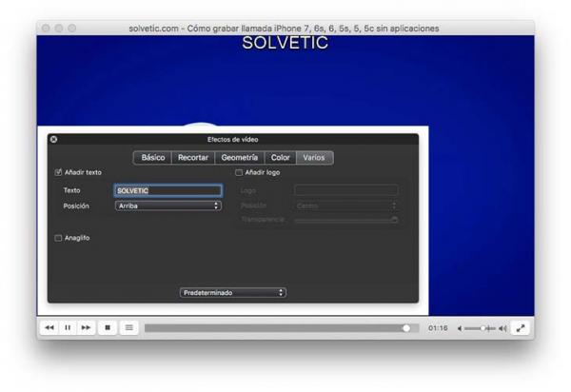This screenshot has height=392, width=571.
Task: Enable the Anaglifo checkbox
Action: coord(58,238)
